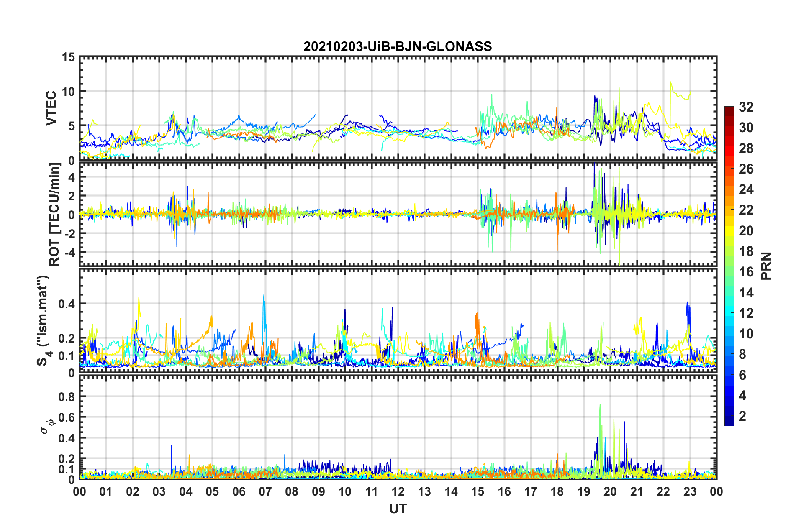Select S4 panel y-axis tick 0.4
The height and width of the screenshot is (532, 796).
(67, 304)
